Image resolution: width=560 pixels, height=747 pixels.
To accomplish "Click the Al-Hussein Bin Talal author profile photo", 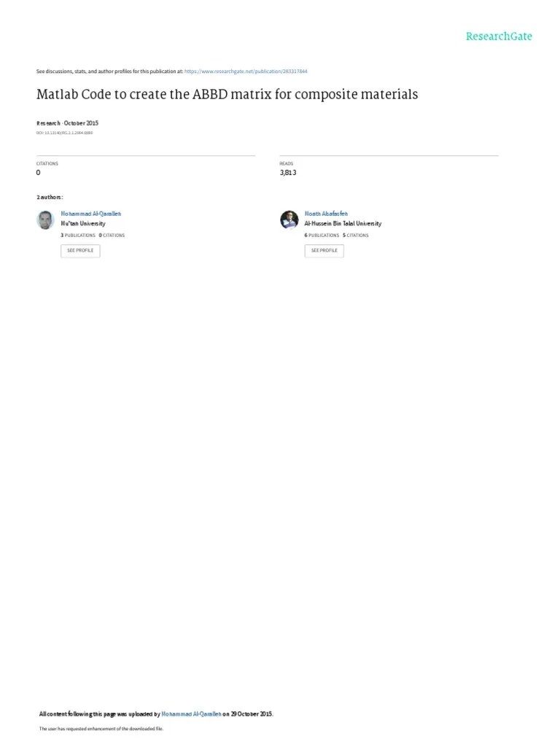I will (289, 220).
